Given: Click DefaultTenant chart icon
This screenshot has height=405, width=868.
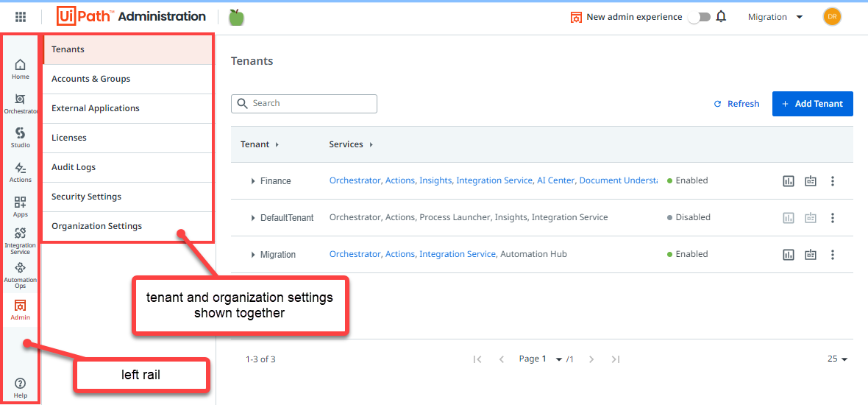Looking at the screenshot, I should [789, 218].
